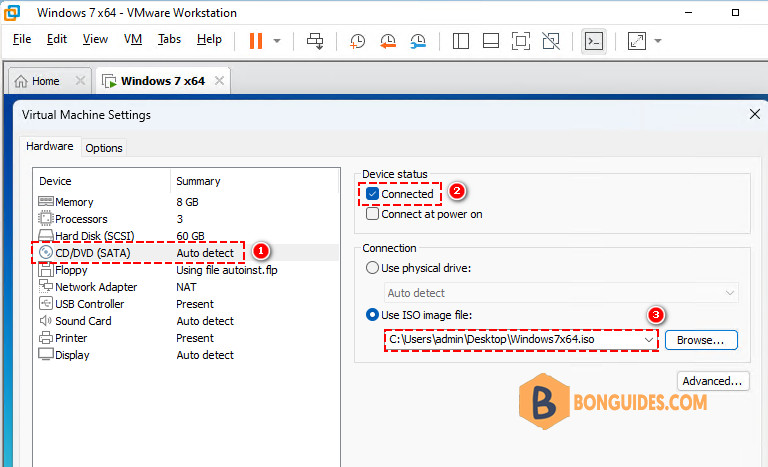Open dropdown arrow beside stretch icon
The height and width of the screenshot is (467, 768).
coord(658,41)
